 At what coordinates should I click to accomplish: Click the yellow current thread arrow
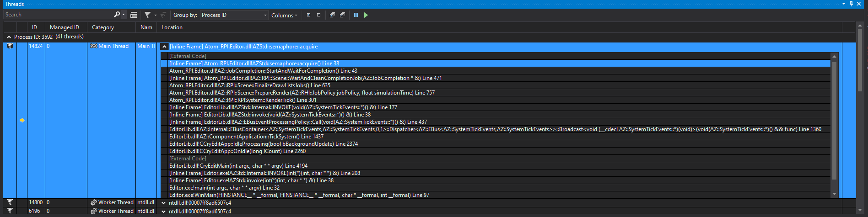click(x=22, y=120)
